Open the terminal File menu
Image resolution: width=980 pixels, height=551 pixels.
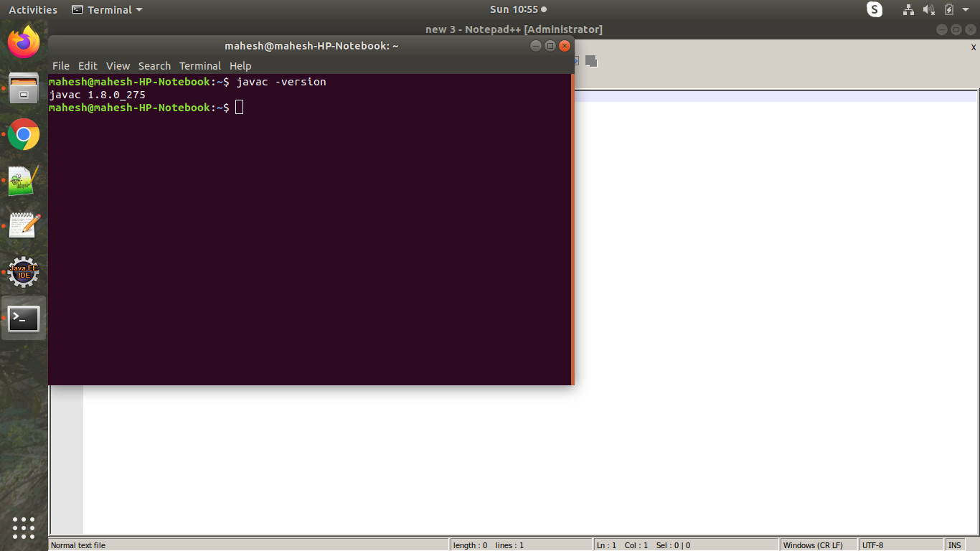pos(61,65)
